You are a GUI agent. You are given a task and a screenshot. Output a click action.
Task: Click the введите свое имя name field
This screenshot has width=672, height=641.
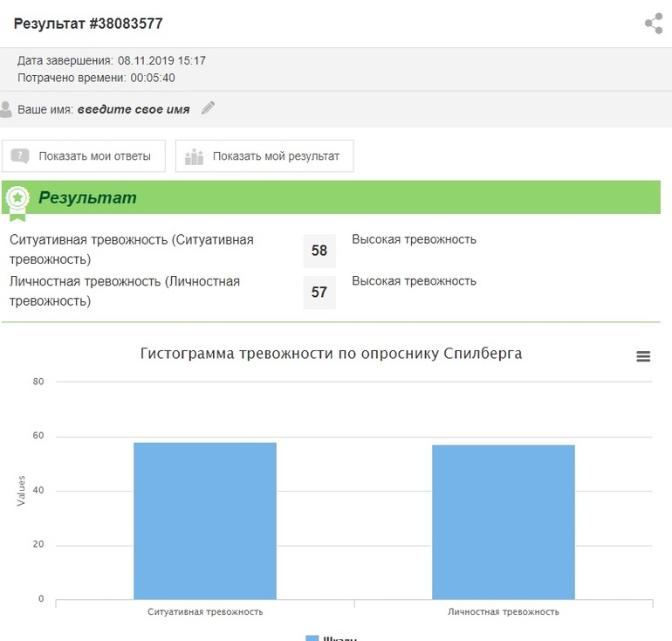pyautogui.click(x=133, y=110)
